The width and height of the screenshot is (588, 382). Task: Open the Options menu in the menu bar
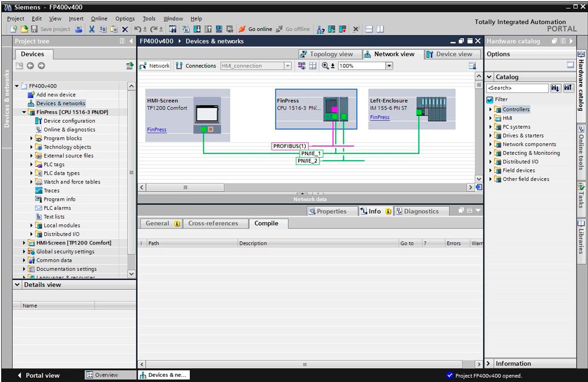125,18
